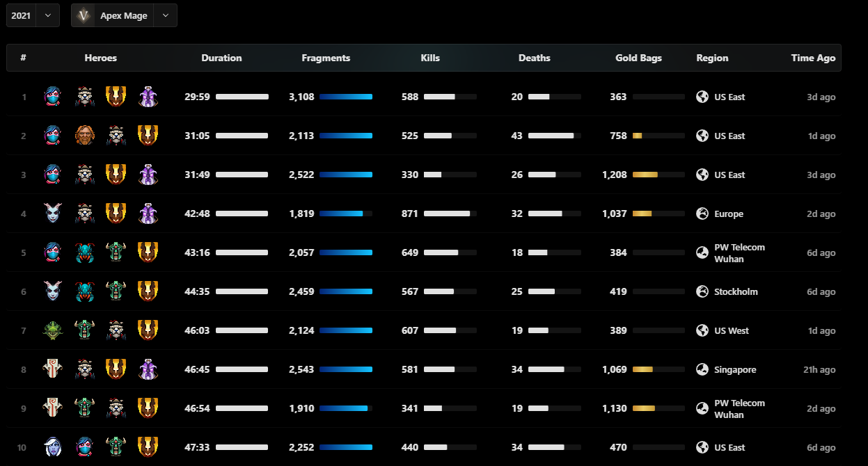Click the hat-wearing bearded hero in row 7
Screen dimensions: 868x466
[x=116, y=330]
